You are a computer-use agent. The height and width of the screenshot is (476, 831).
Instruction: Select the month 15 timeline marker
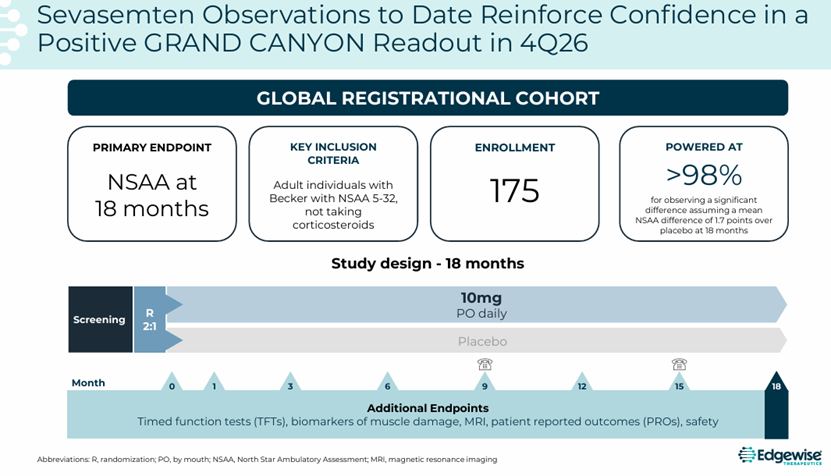679,382
